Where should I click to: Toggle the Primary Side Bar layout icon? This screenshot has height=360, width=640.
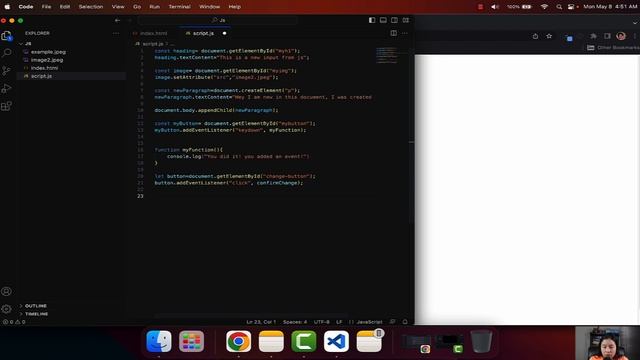(x=372, y=20)
